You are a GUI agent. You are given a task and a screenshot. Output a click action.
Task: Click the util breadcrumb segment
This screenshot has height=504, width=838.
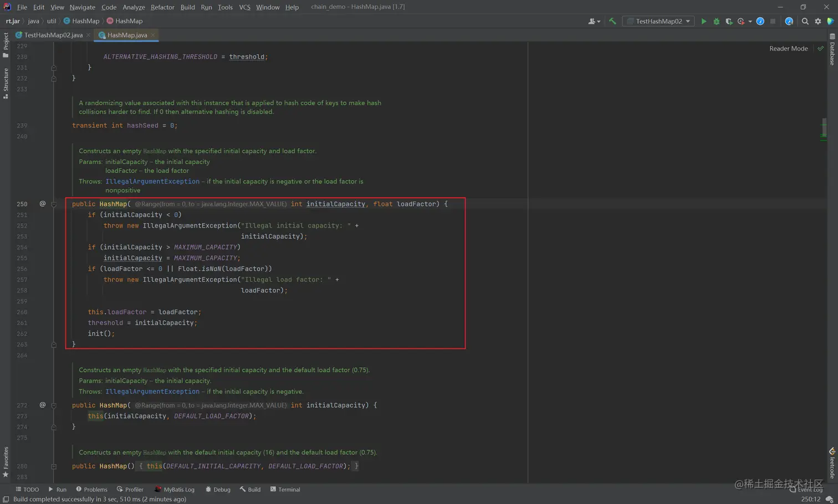click(52, 21)
